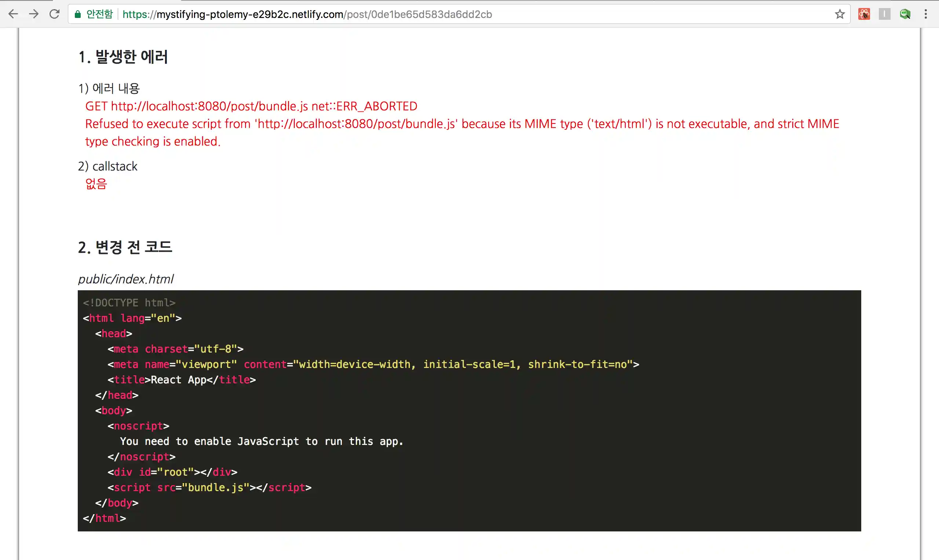939x560 pixels.
Task: Open the green JSON viewer extension
Action: [x=905, y=14]
